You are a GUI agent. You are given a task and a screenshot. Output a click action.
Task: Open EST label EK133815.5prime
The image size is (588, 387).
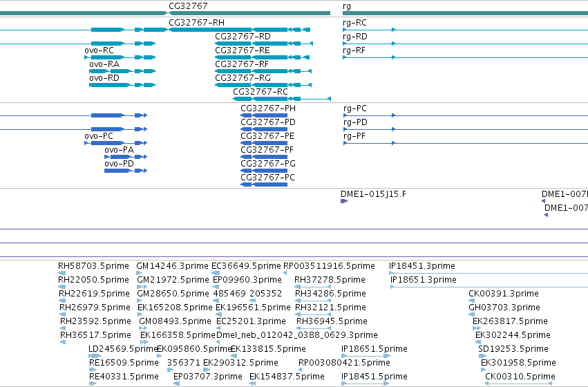point(268,349)
